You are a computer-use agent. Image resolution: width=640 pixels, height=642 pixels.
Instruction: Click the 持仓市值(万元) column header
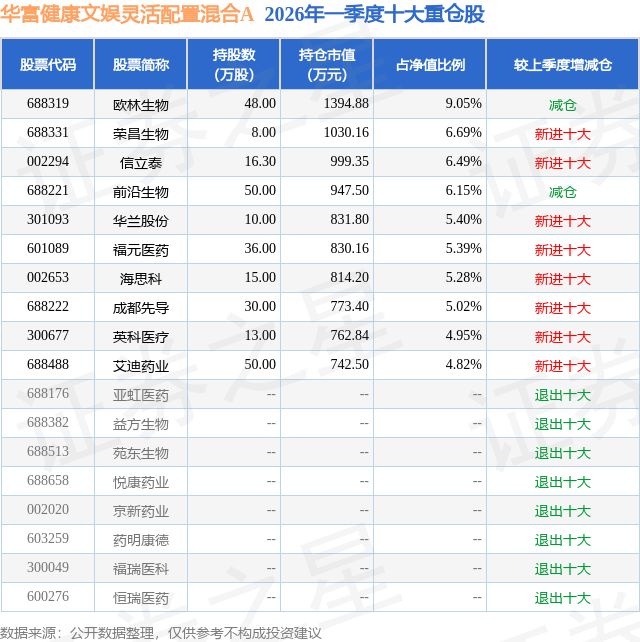(327, 65)
